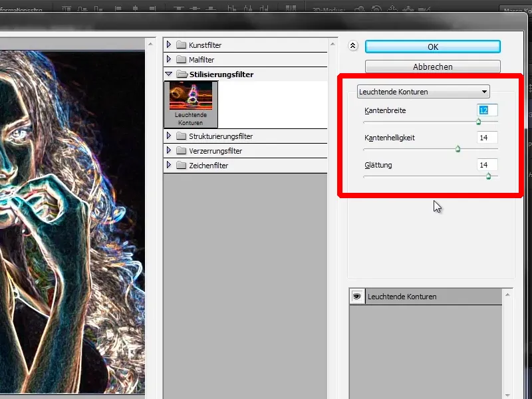The height and width of the screenshot is (399, 532).
Task: Click the Kantenbreite slider handle
Action: (478, 122)
